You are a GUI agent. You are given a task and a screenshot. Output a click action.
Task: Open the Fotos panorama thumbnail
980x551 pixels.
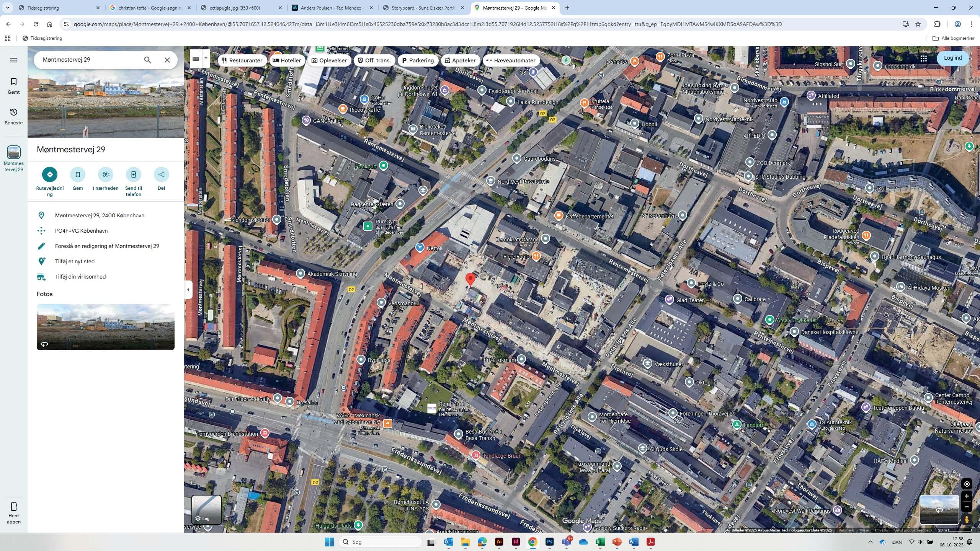(x=106, y=327)
